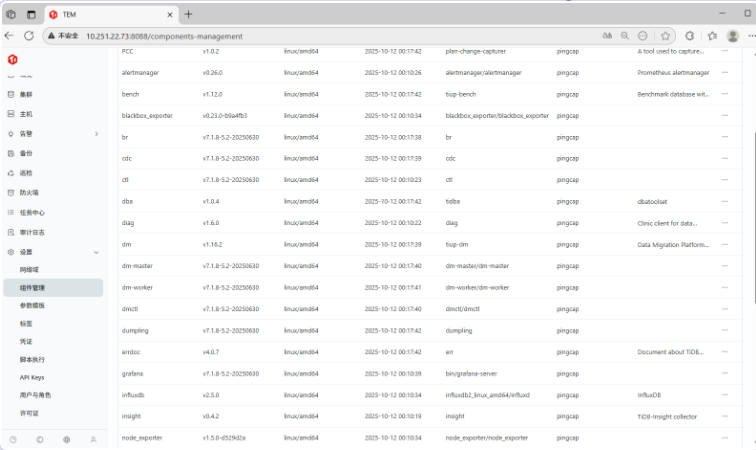Open 用户与角色 (Users and Roles) settings
This screenshot has width=756, height=450.
pos(35,395)
